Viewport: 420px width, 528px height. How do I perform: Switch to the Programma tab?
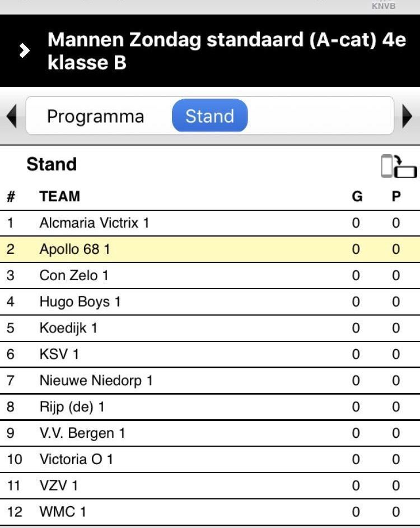tap(96, 116)
